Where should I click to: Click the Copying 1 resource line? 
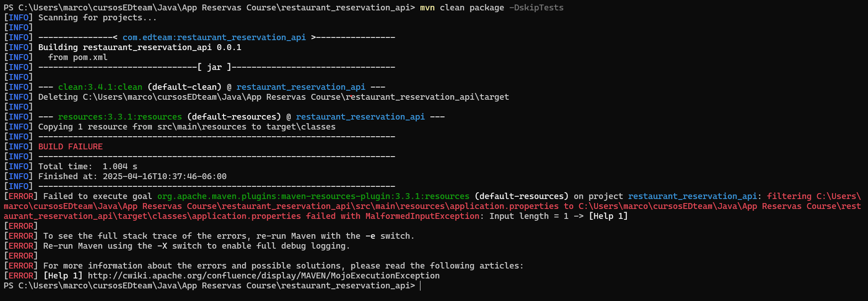(x=187, y=127)
